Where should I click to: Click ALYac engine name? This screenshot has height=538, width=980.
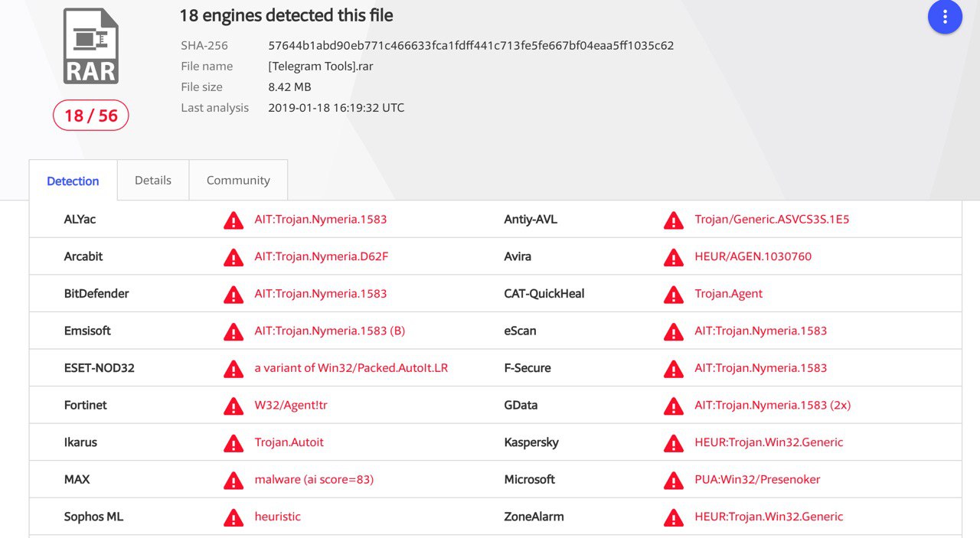coord(80,220)
